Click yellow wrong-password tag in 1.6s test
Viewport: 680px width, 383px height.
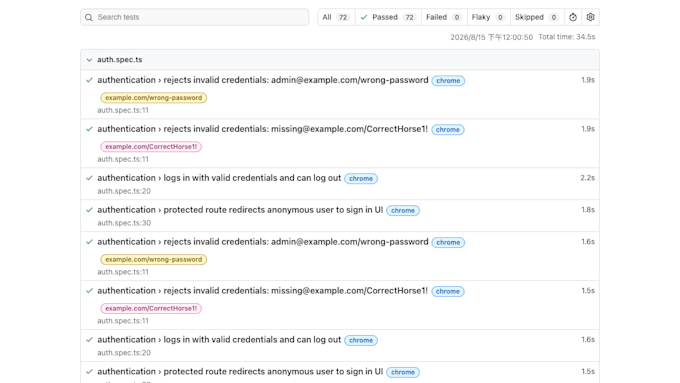[x=154, y=259]
